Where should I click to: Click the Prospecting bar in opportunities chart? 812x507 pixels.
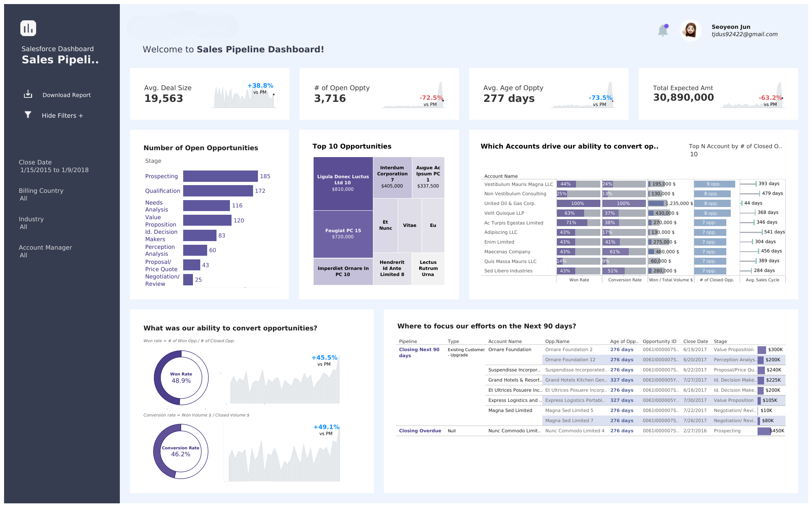pos(220,176)
